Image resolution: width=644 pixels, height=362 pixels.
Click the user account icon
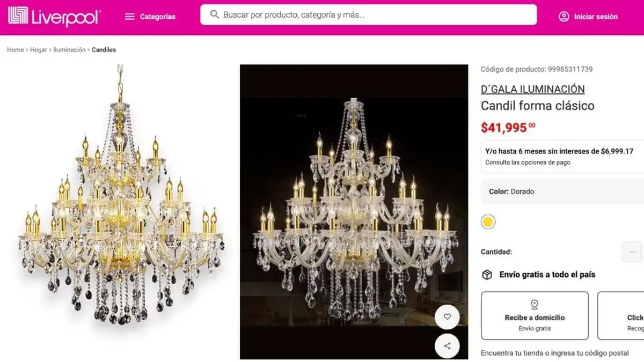click(563, 17)
